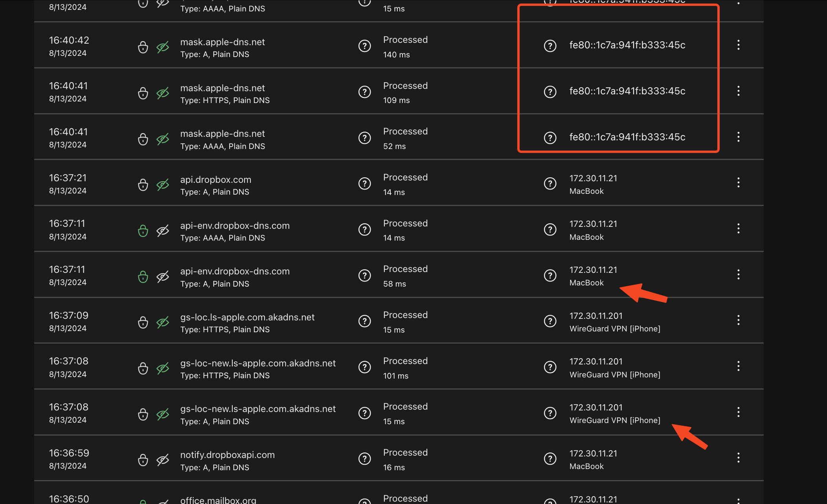Image resolution: width=827 pixels, height=504 pixels.
Task: Open three-dot menu for 16:37:11 Type A api-env row
Action: click(x=738, y=274)
